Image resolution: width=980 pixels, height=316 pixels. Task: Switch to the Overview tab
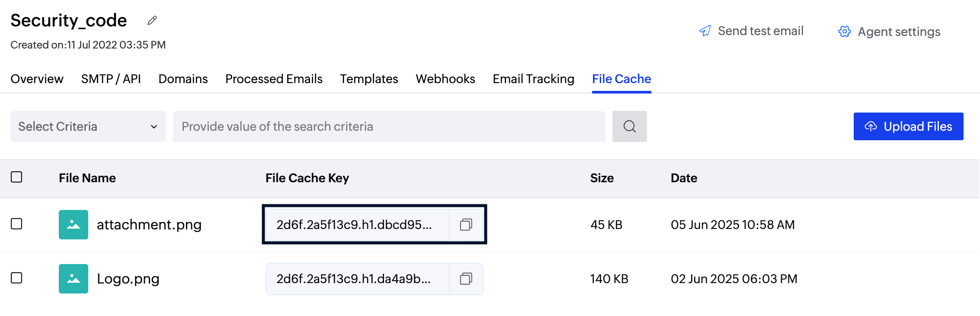(37, 79)
